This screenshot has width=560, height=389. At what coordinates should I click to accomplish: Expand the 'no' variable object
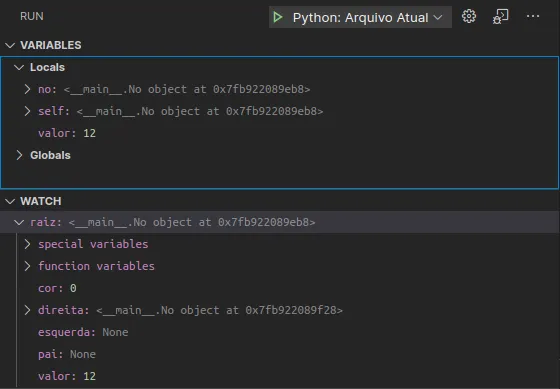pyautogui.click(x=28, y=89)
